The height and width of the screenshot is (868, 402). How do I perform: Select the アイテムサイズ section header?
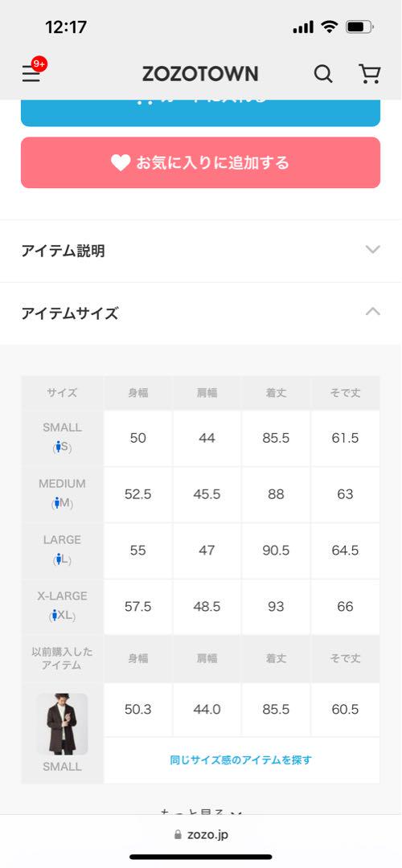[201, 313]
